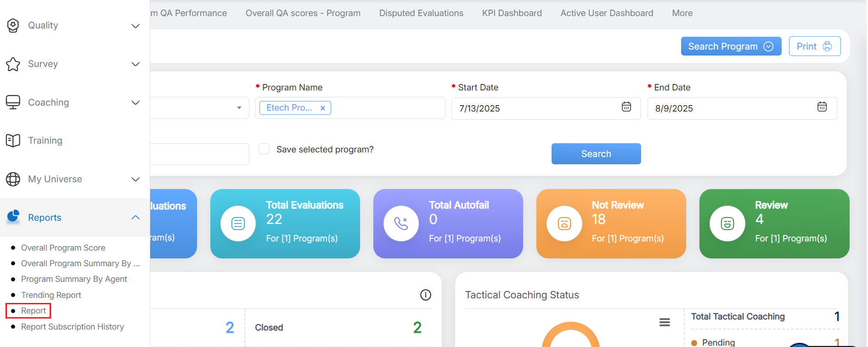Click the blue Search button
Viewport: 868px width, 347px height.
pos(596,154)
